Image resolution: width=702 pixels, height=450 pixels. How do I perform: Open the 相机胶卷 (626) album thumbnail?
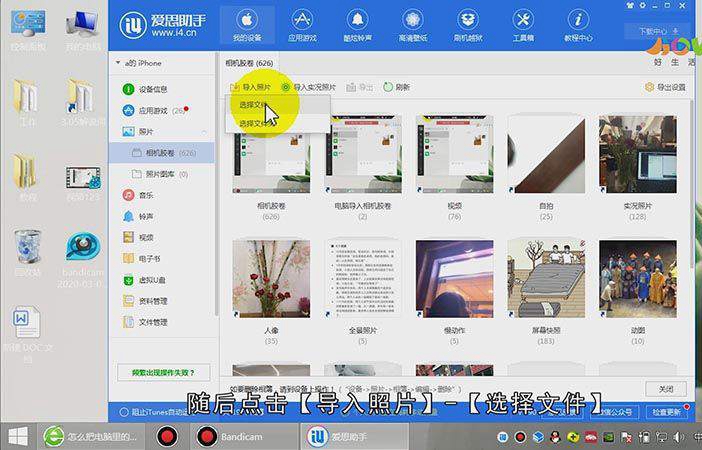[271, 154]
